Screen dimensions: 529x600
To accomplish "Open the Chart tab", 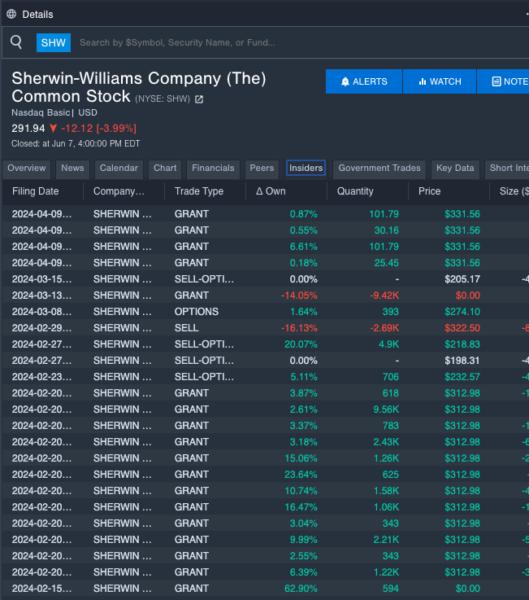I will point(165,168).
